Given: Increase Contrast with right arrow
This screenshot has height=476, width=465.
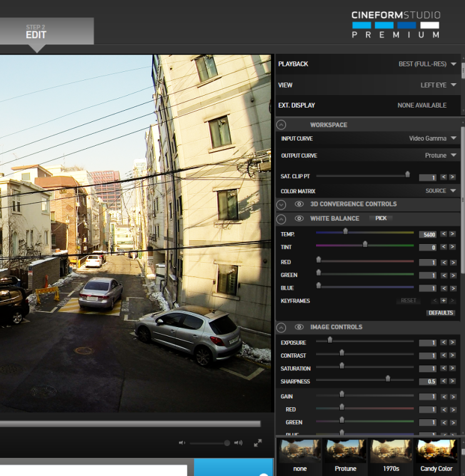Looking at the screenshot, I should click(x=452, y=355).
